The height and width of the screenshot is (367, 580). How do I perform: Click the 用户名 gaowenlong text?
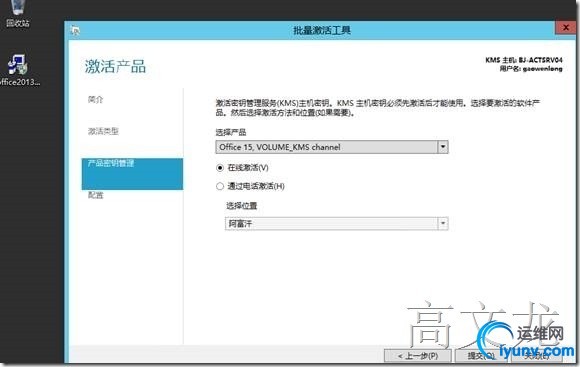pos(531,68)
